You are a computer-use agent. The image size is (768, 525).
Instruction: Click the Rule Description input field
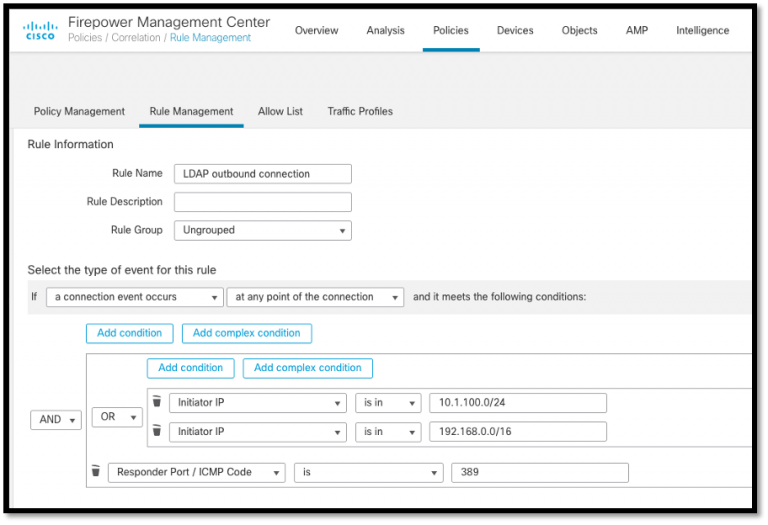click(262, 202)
